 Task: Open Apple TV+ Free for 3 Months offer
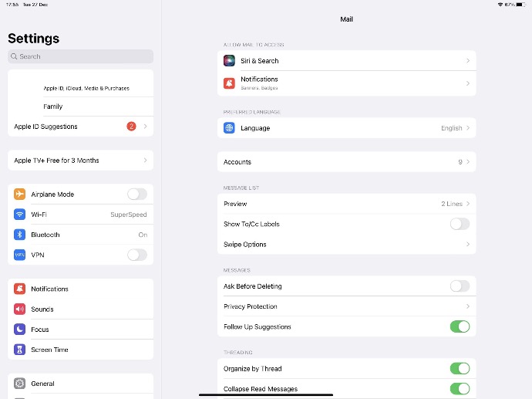(80, 161)
